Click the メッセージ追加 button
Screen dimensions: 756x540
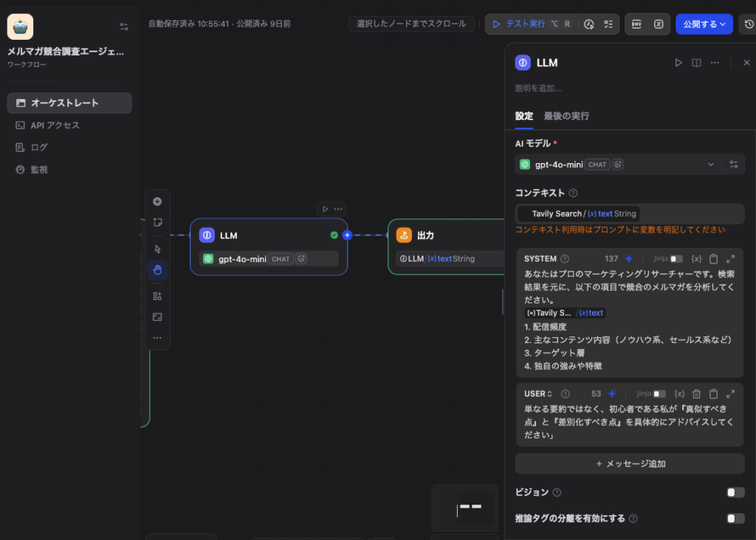[x=630, y=464]
